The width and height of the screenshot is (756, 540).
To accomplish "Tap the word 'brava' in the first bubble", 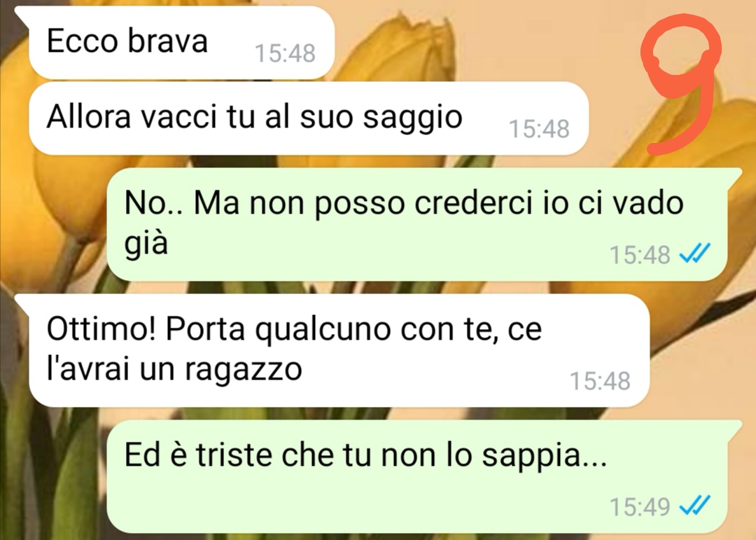I will click(x=168, y=41).
